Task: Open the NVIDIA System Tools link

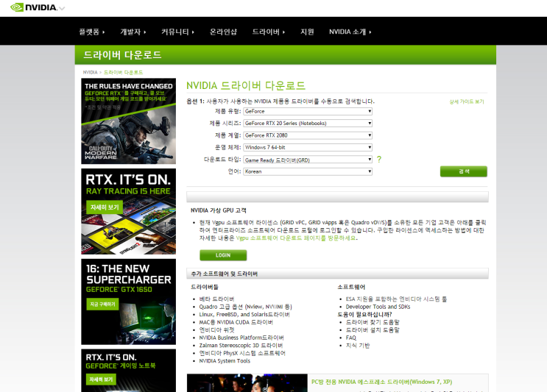Action: (225, 360)
